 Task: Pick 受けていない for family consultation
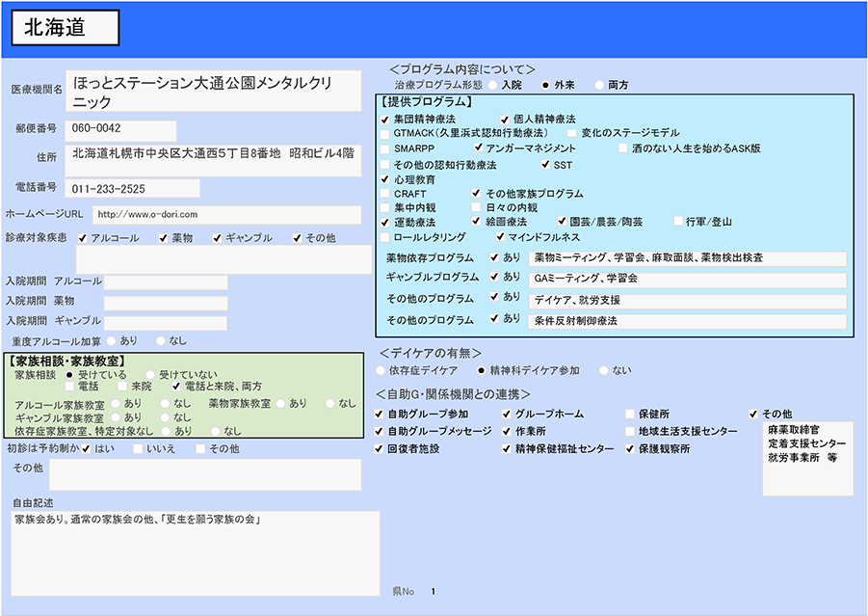point(150,374)
